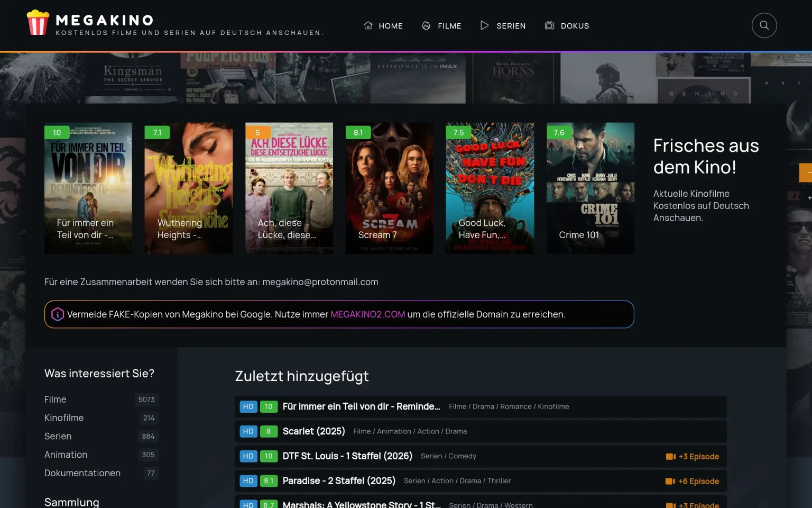This screenshot has width=812, height=508.
Task: Click the 305 count next to Animation
Action: tap(149, 455)
